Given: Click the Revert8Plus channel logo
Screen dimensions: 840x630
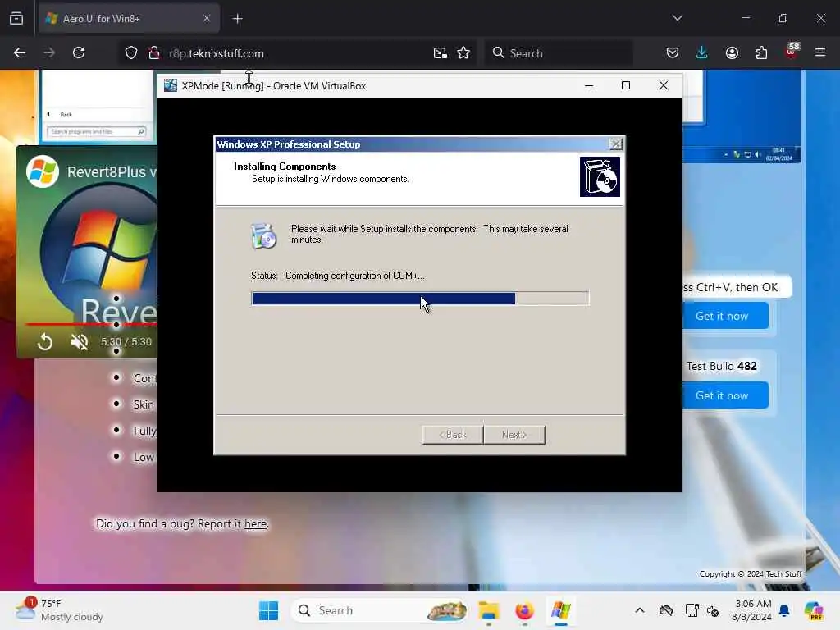Looking at the screenshot, I should coord(43,171).
